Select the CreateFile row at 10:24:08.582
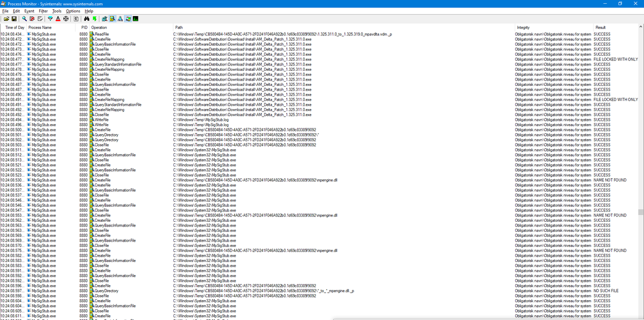 click(319, 256)
